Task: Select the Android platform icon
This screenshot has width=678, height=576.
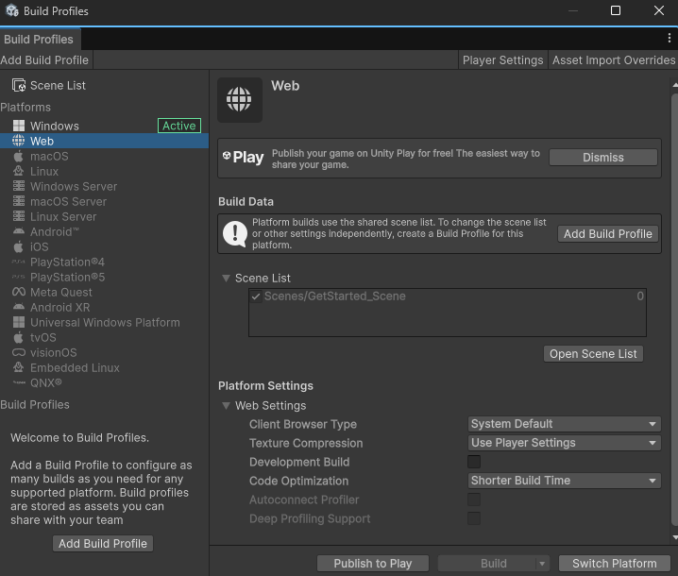Action: pyautogui.click(x=18, y=232)
